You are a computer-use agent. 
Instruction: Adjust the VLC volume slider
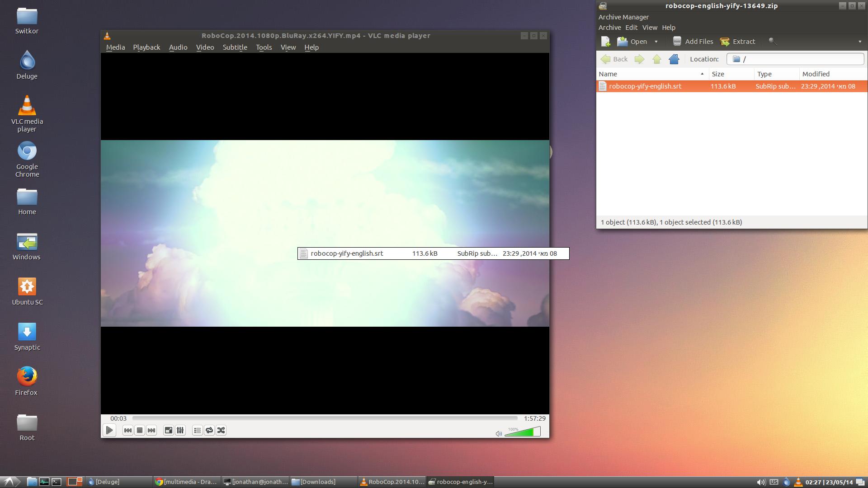(522, 432)
